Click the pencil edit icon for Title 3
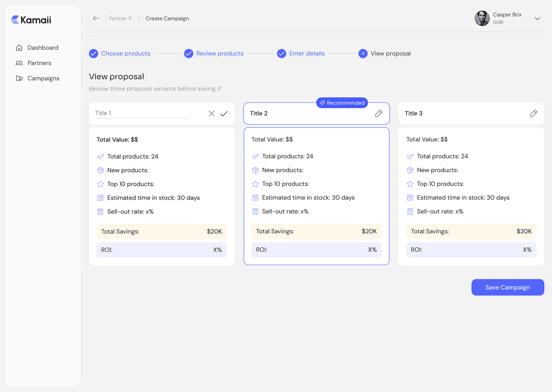 click(x=533, y=113)
